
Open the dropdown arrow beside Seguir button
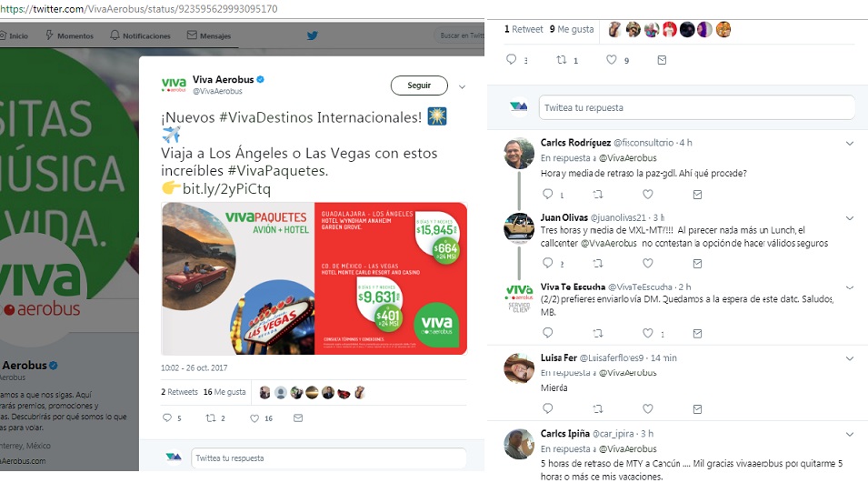tap(462, 87)
